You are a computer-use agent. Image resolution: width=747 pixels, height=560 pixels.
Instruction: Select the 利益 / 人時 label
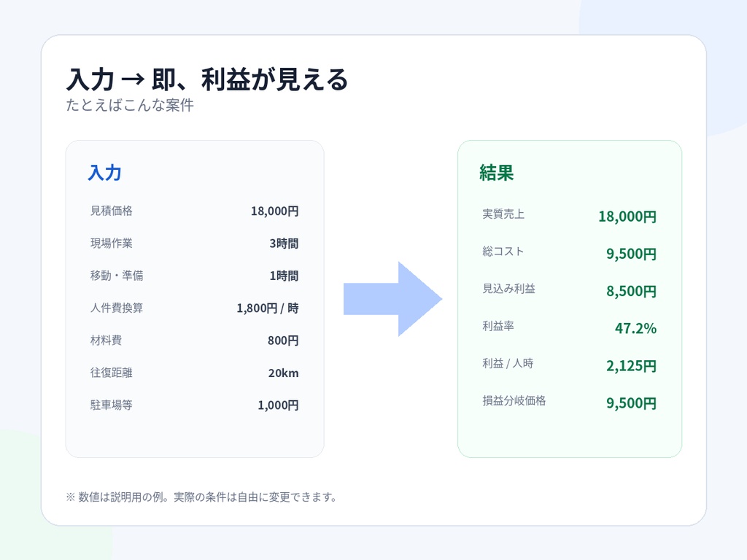(508, 363)
